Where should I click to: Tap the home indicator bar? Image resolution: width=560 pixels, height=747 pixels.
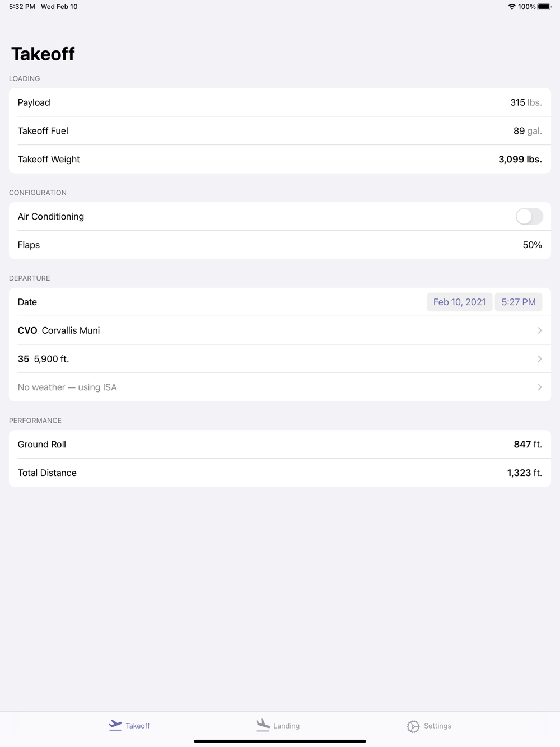tap(280, 741)
